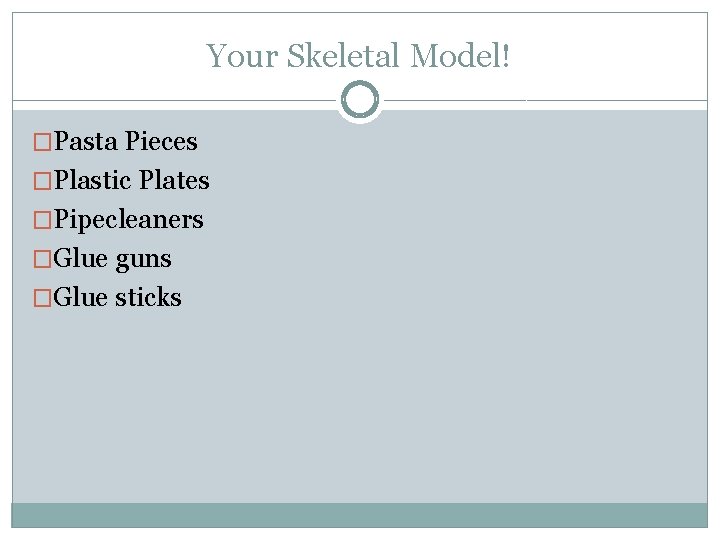Click the word "sticks" in the last bullet
Image resolution: width=720 pixels, height=540 pixels.
pos(148,298)
